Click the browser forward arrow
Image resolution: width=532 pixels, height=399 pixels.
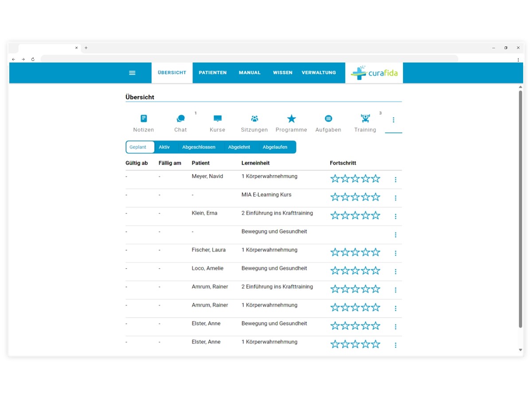[23, 59]
